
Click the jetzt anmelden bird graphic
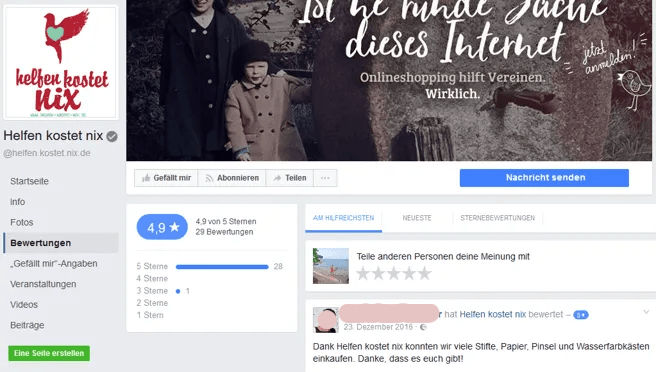pos(635,89)
